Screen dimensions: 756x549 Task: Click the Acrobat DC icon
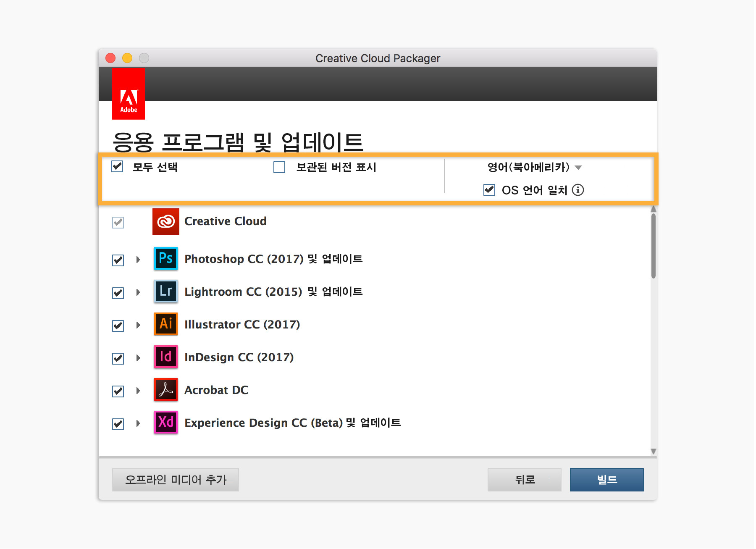166,389
